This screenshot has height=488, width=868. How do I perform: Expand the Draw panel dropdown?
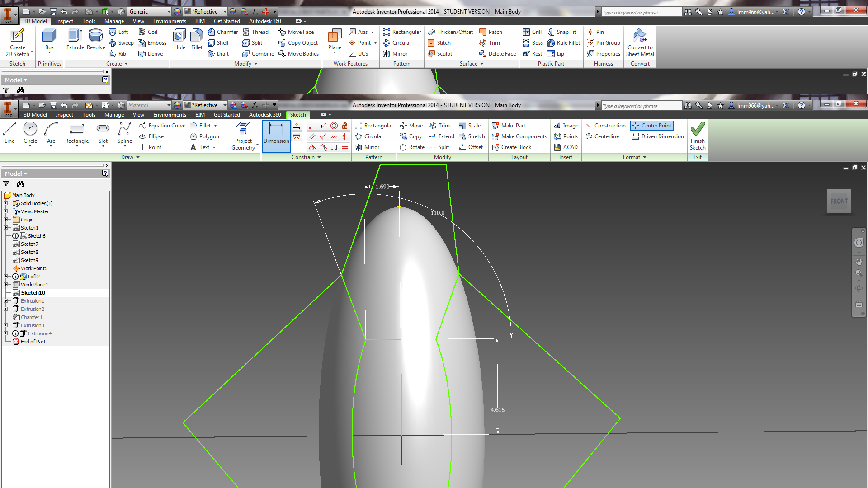(x=137, y=157)
